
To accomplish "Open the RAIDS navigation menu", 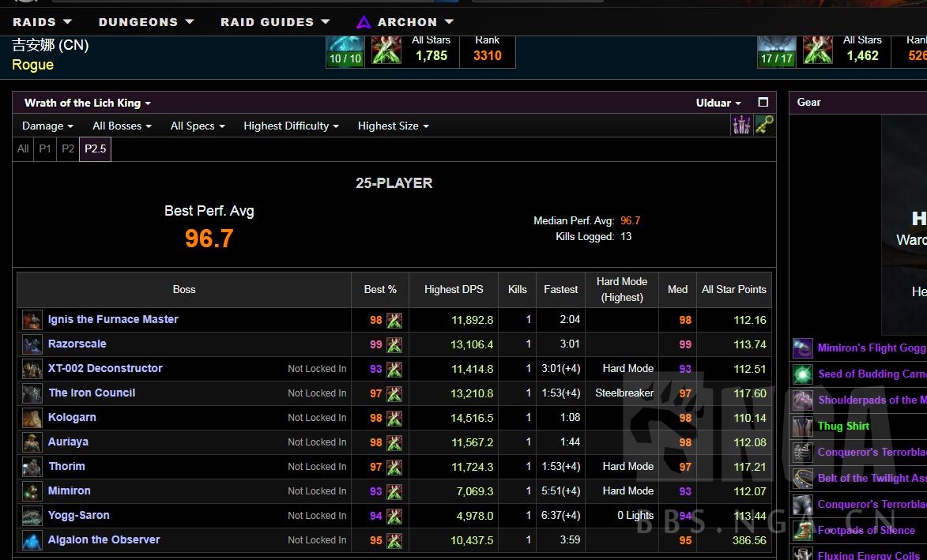I will (x=42, y=22).
